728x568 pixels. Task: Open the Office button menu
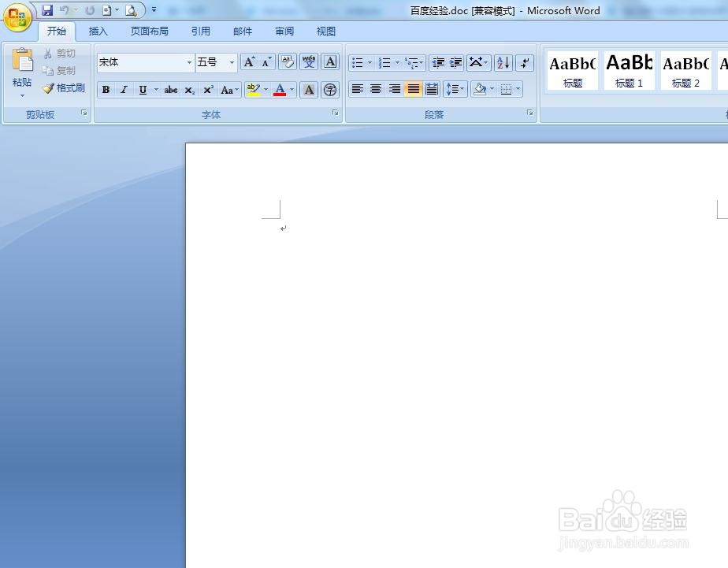(x=17, y=17)
